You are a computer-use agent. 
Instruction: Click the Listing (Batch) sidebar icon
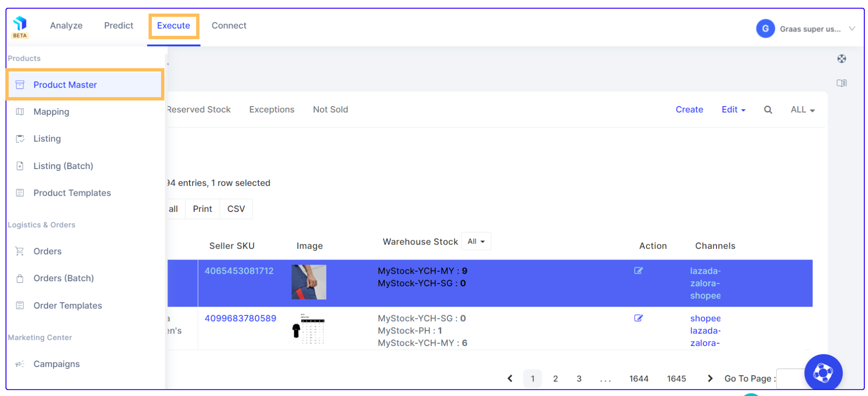click(x=20, y=166)
